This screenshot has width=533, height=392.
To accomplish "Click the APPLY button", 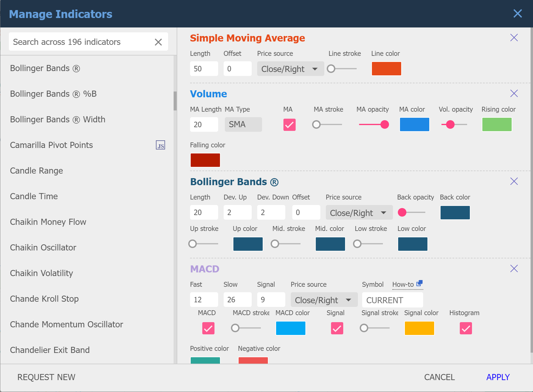I will point(498,377).
